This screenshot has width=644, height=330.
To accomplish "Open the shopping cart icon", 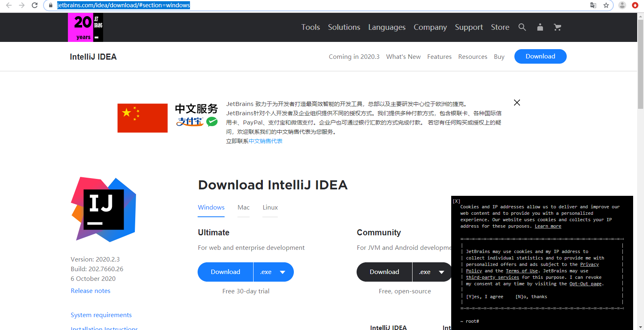I will click(557, 27).
